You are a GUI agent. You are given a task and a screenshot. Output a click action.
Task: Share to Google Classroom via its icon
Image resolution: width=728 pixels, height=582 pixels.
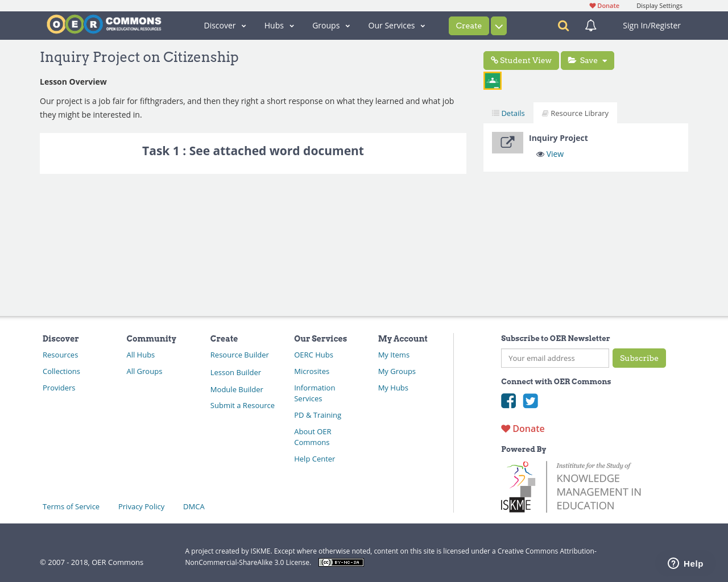[492, 80]
